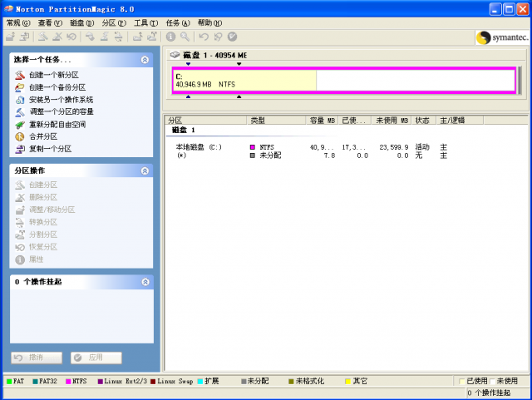Open the 查看(V) menu
This screenshot has width=532, height=400.
click(50, 22)
